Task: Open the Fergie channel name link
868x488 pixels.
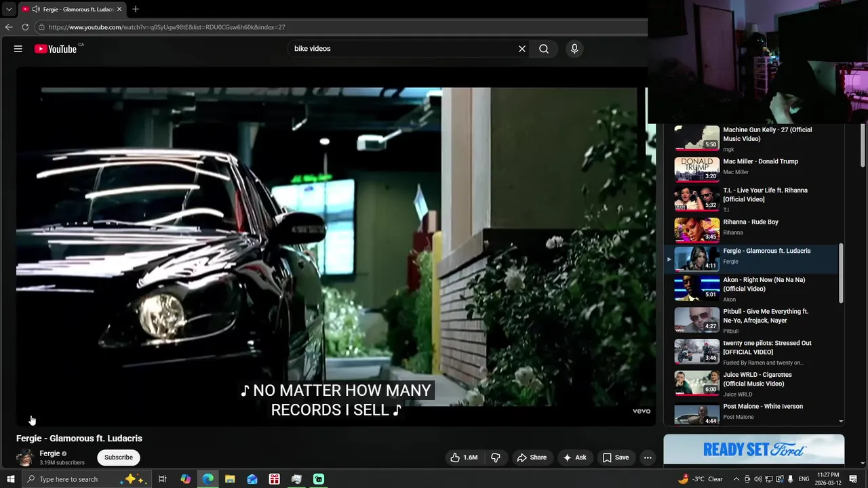Action: pyautogui.click(x=50, y=453)
